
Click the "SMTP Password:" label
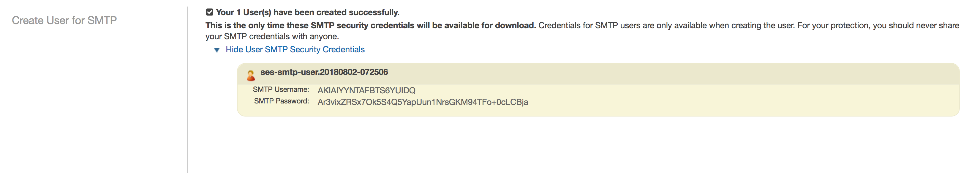click(x=281, y=101)
